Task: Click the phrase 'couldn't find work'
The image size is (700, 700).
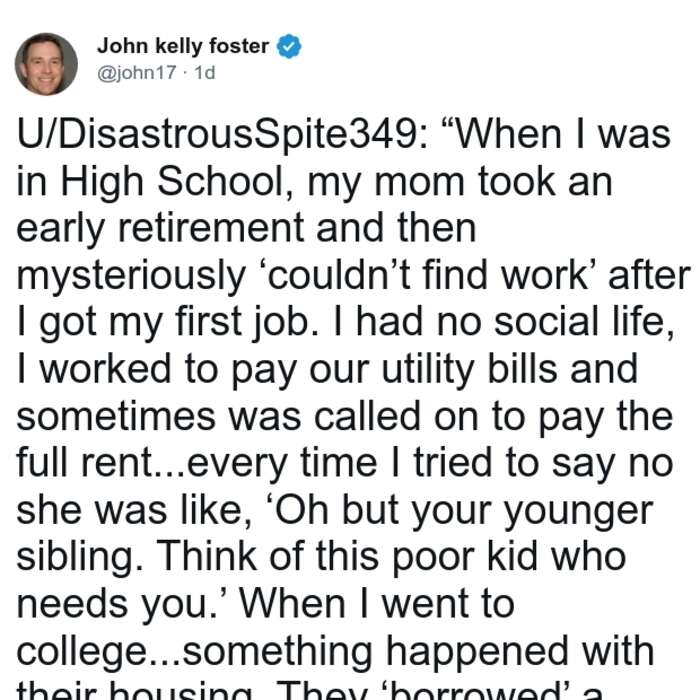Action: [x=428, y=275]
